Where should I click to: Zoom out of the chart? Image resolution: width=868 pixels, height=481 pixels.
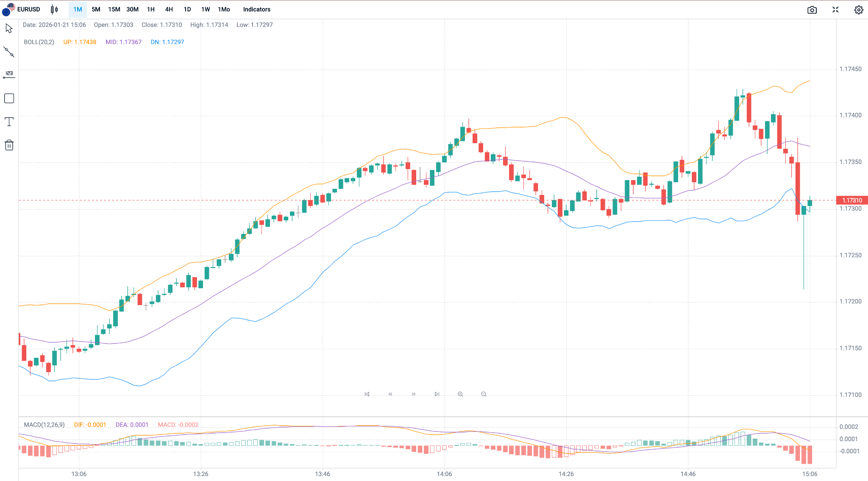(484, 394)
